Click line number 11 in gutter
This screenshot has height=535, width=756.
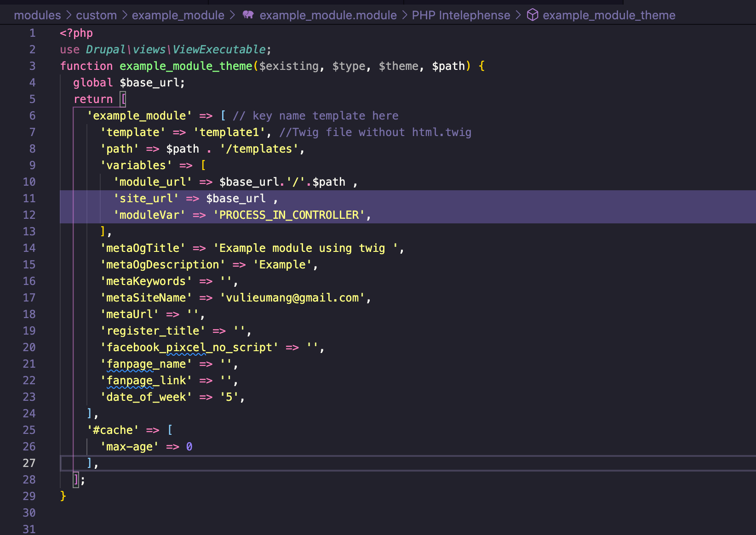point(29,199)
